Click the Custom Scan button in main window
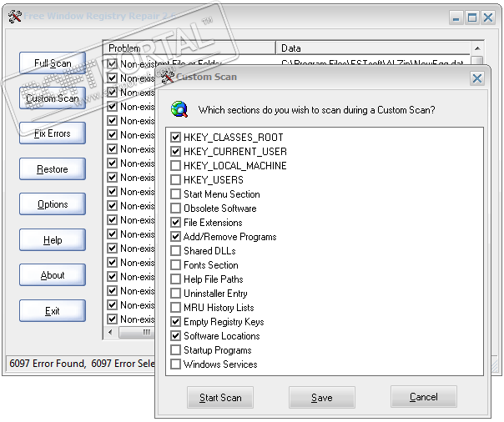 point(53,98)
